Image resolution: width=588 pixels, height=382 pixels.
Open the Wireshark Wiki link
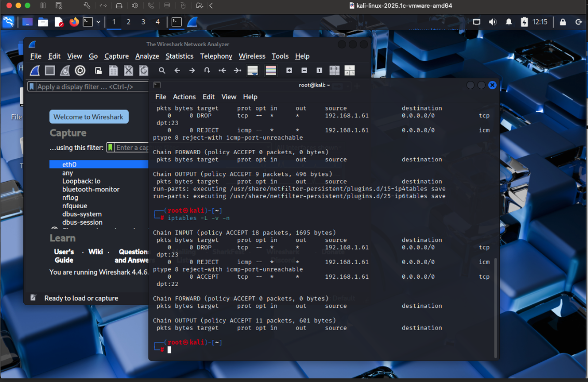coord(95,252)
